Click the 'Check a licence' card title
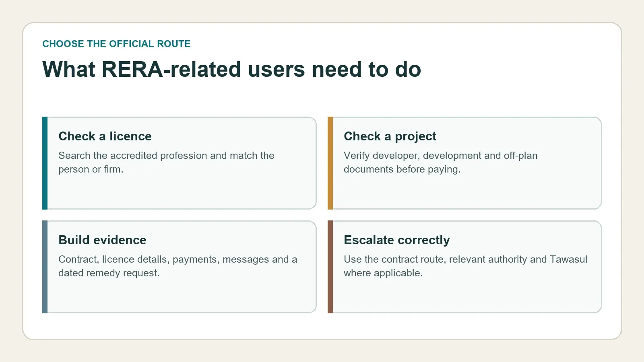 [105, 136]
